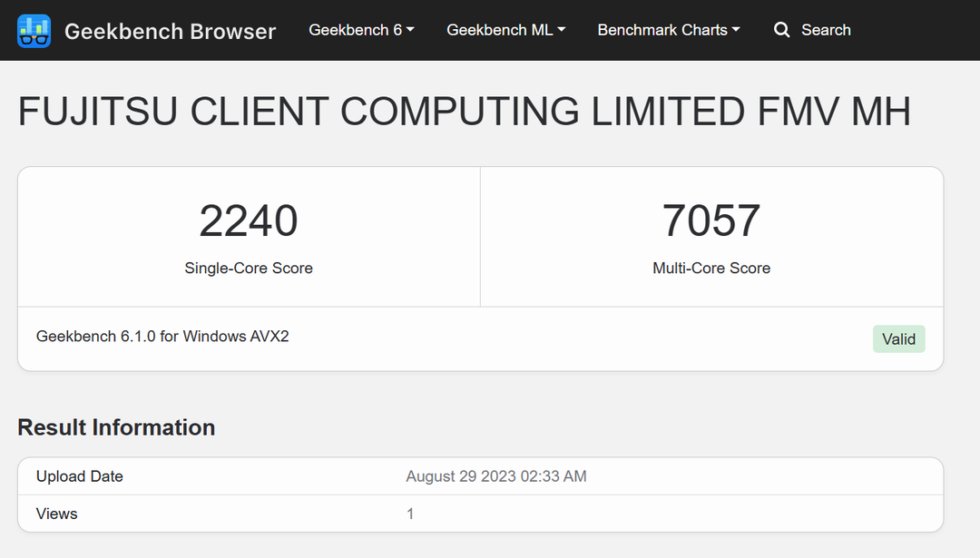Click the views count value 1
The height and width of the screenshot is (558, 980).
410,514
